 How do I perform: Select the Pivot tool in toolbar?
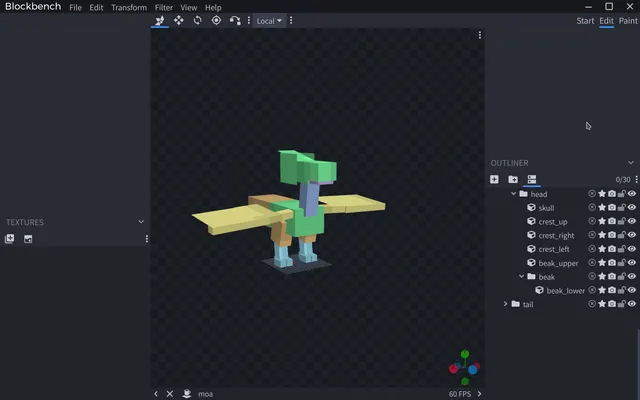click(216, 20)
